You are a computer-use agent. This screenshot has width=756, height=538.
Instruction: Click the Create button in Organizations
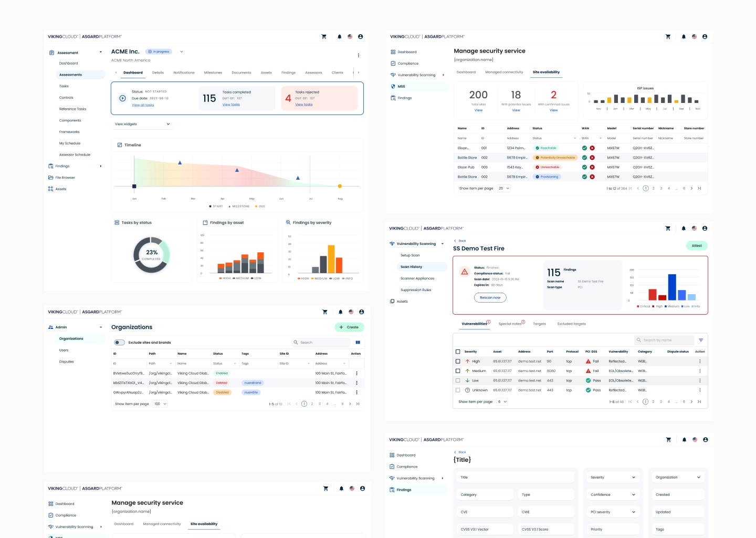pos(349,327)
